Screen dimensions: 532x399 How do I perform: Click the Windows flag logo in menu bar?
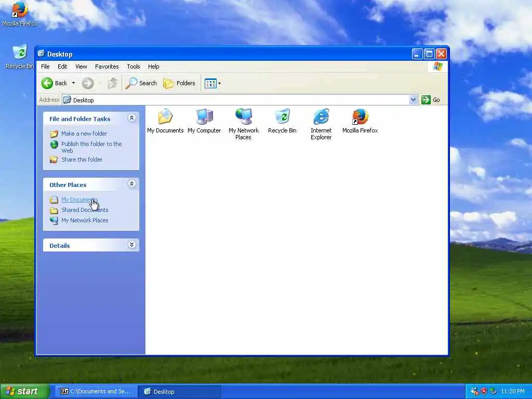(x=437, y=66)
